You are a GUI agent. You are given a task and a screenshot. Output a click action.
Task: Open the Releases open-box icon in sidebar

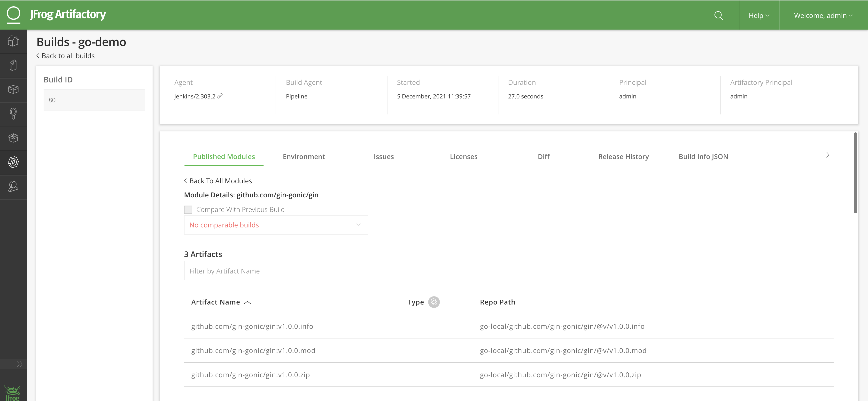(13, 138)
